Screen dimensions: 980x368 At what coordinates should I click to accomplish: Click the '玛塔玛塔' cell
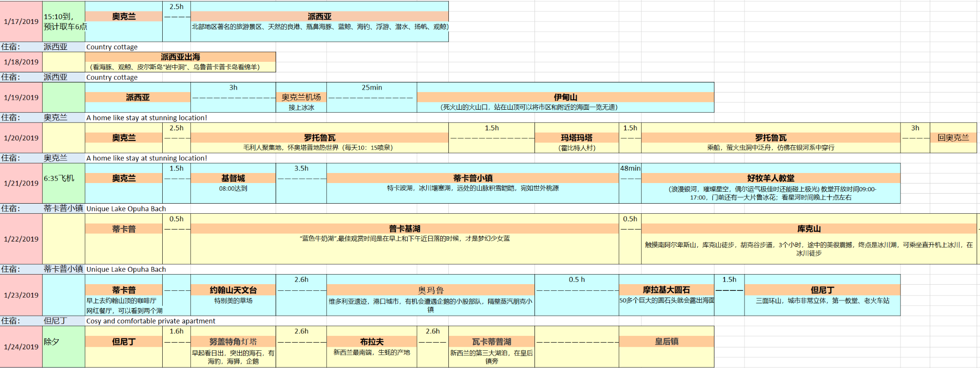pyautogui.click(x=577, y=138)
